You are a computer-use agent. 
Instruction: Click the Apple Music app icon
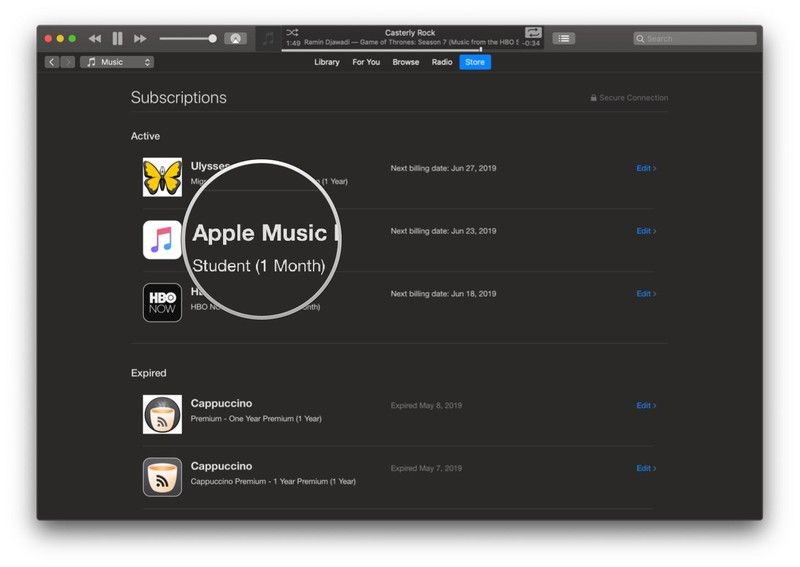162,240
